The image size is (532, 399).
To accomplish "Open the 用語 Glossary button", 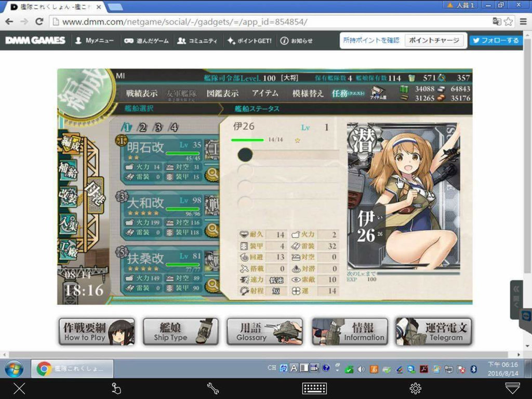I will [x=264, y=332].
